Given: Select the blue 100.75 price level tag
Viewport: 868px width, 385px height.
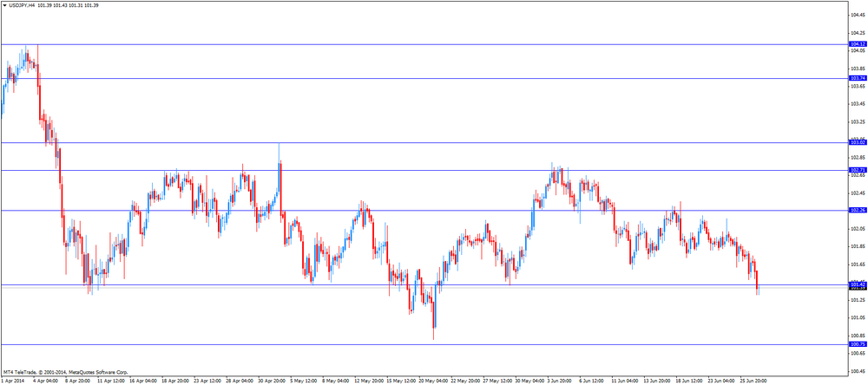Looking at the screenshot, I should [x=858, y=344].
